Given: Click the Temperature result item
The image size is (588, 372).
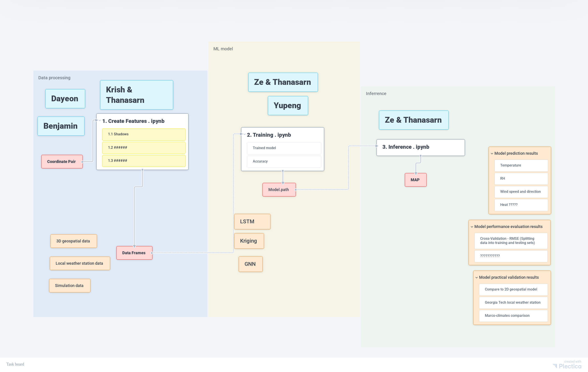Looking at the screenshot, I should [x=521, y=165].
